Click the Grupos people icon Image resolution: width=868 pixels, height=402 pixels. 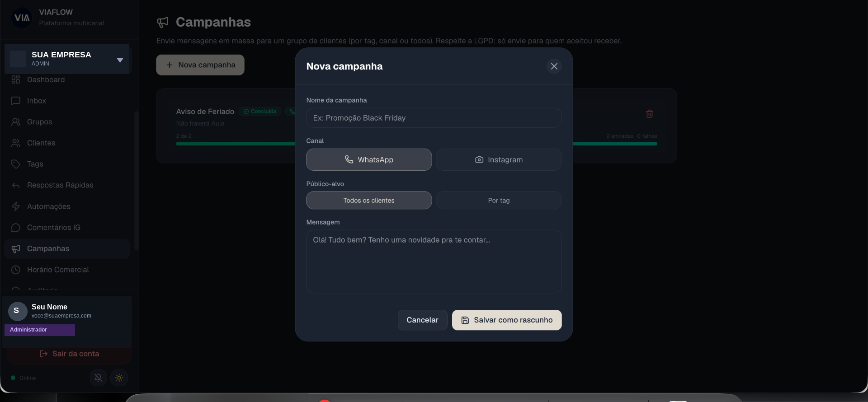pos(16,122)
